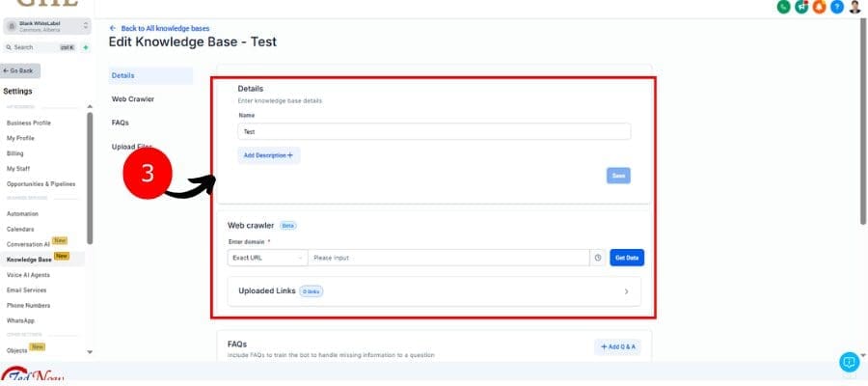This screenshot has width=868, height=386.
Task: Click the main page vertical scrollbar
Action: [x=863, y=122]
